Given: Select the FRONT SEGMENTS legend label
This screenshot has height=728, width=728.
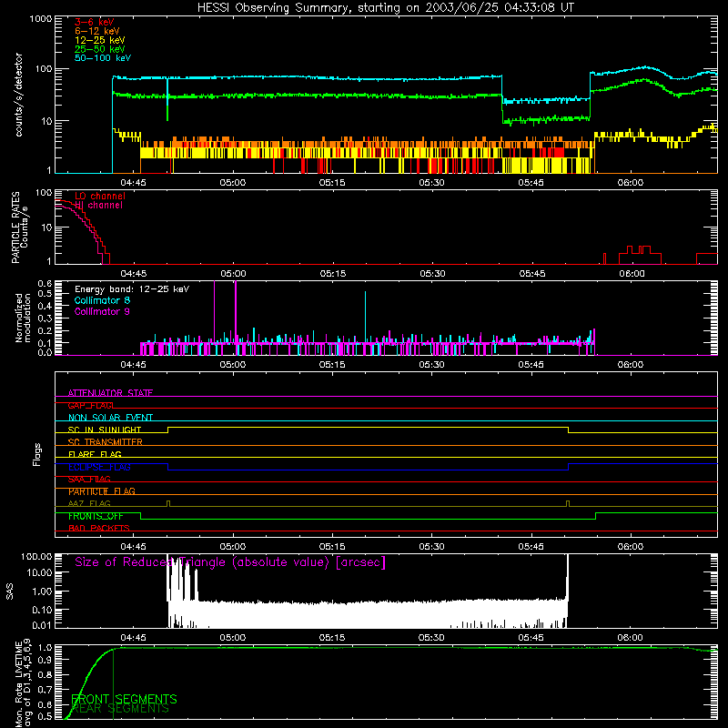Looking at the screenshot, I should (x=124, y=699).
